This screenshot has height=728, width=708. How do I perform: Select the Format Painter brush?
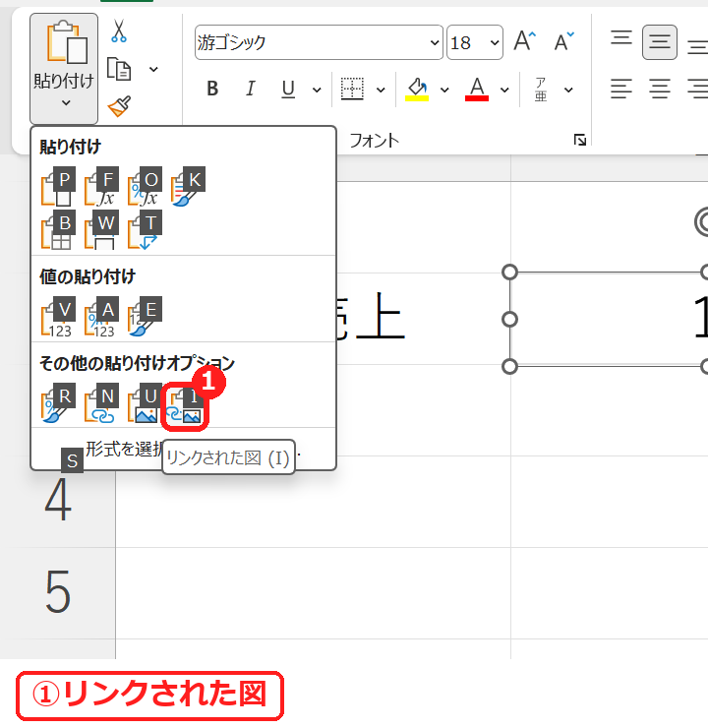[119, 107]
